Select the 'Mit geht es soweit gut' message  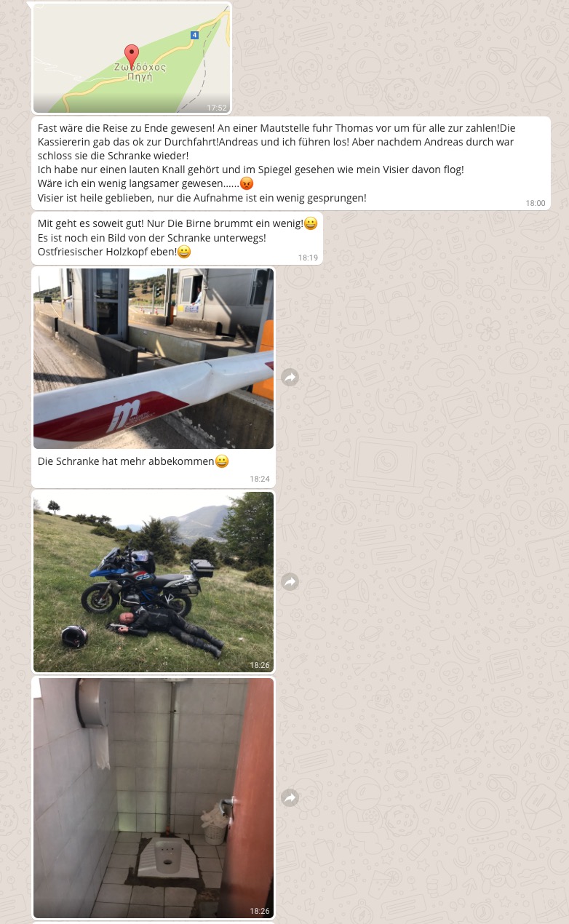point(177,238)
